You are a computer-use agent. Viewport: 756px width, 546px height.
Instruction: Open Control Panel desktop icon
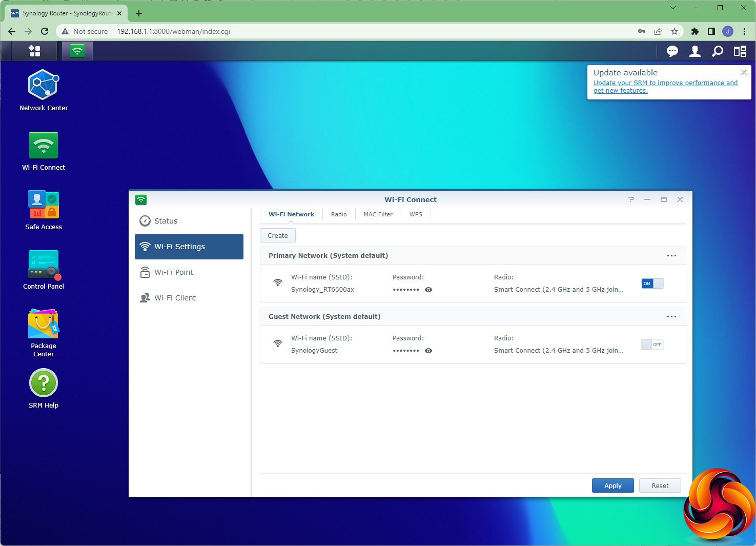[x=44, y=270]
